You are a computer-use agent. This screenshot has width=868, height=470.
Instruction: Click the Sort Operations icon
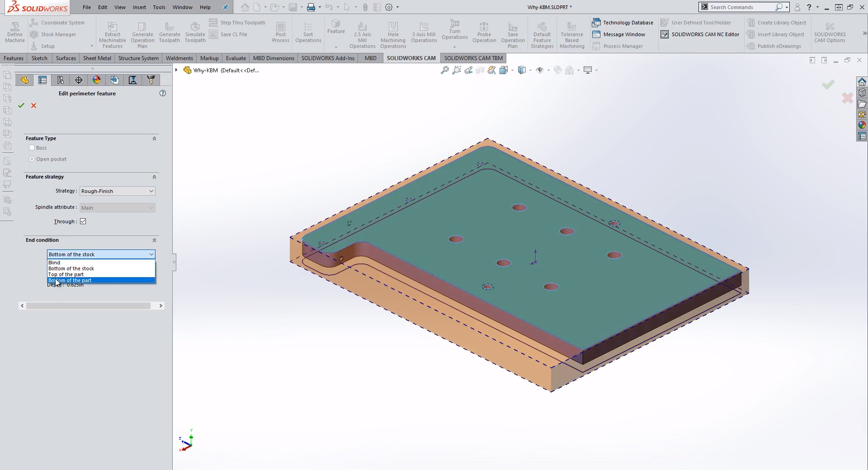coord(308,33)
